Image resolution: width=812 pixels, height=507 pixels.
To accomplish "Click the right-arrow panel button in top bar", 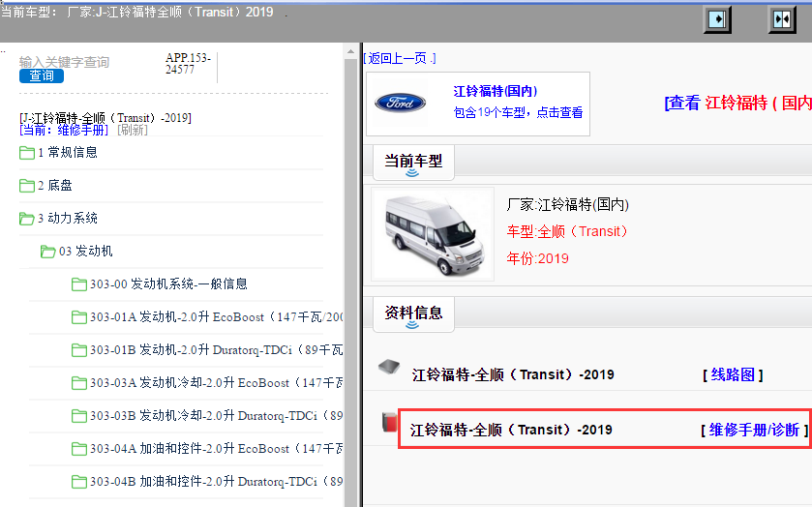I will 717,19.
